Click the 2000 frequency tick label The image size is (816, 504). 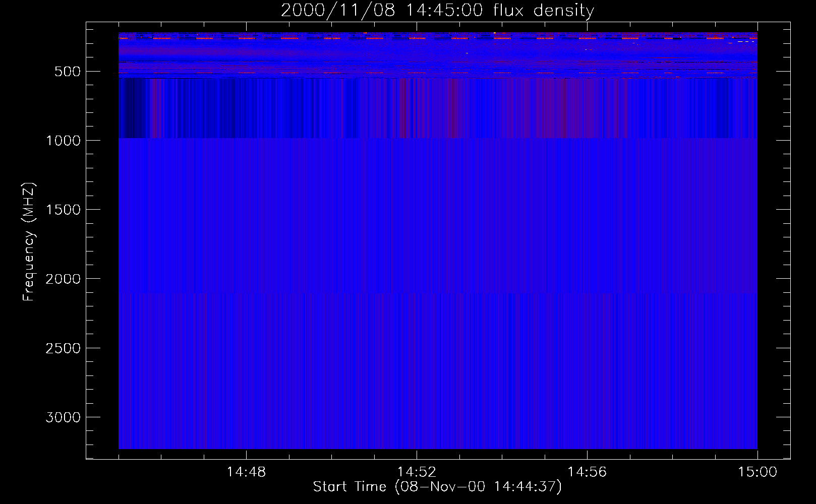pos(63,279)
